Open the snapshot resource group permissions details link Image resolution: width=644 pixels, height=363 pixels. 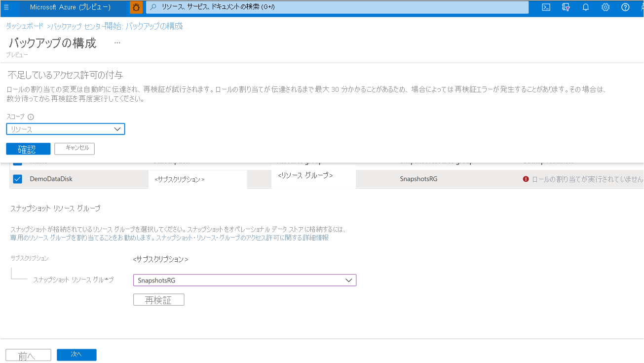pos(242,238)
